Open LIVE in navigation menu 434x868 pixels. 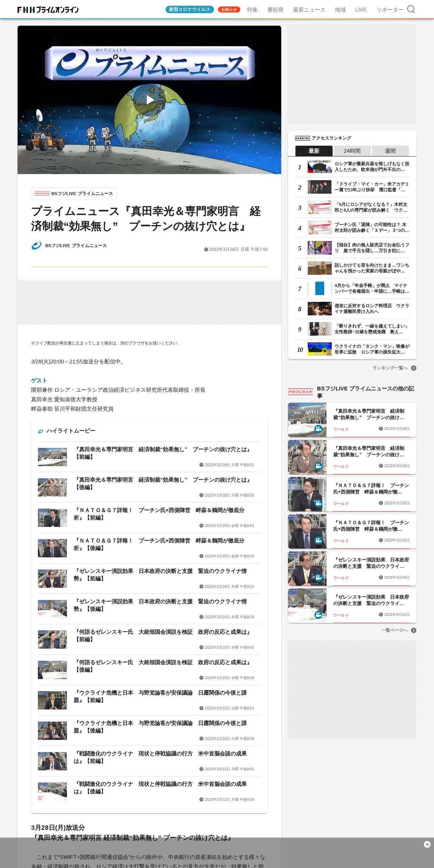pyautogui.click(x=361, y=9)
